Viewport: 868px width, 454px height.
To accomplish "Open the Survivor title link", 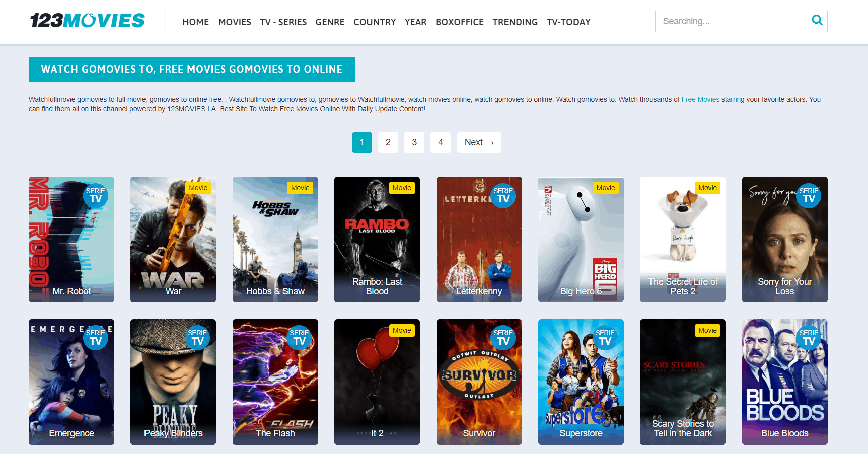I will [x=479, y=433].
